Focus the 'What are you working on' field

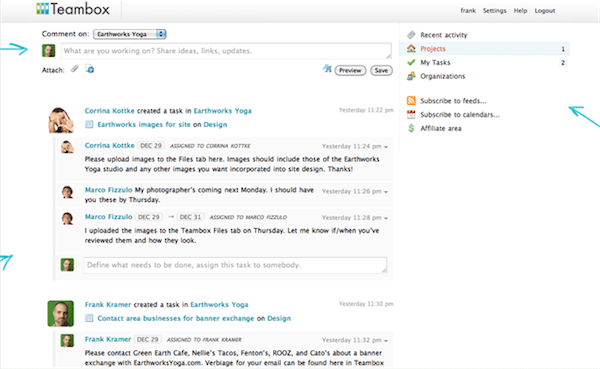[x=226, y=51]
